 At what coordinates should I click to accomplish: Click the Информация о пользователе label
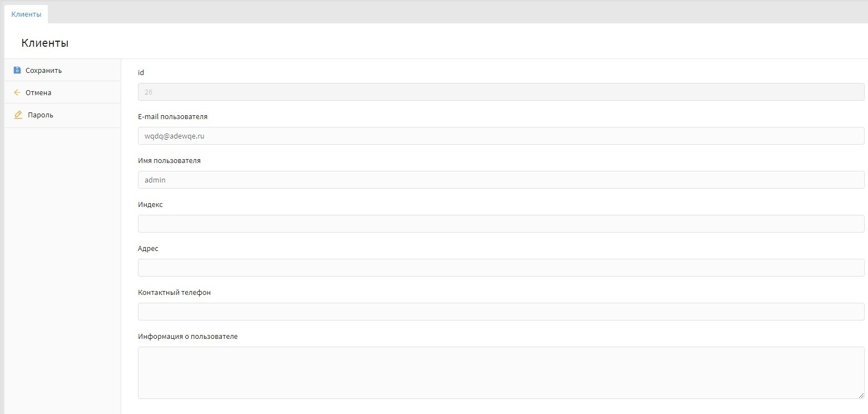point(187,337)
